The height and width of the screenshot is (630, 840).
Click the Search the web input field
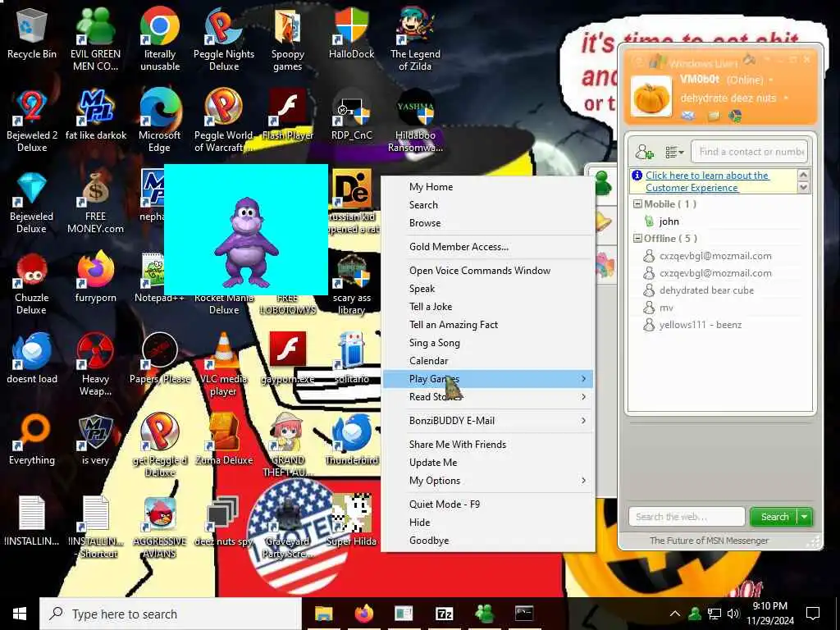pos(687,517)
